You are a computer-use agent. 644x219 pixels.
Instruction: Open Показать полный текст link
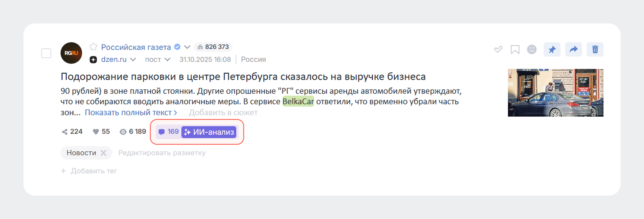click(x=131, y=113)
